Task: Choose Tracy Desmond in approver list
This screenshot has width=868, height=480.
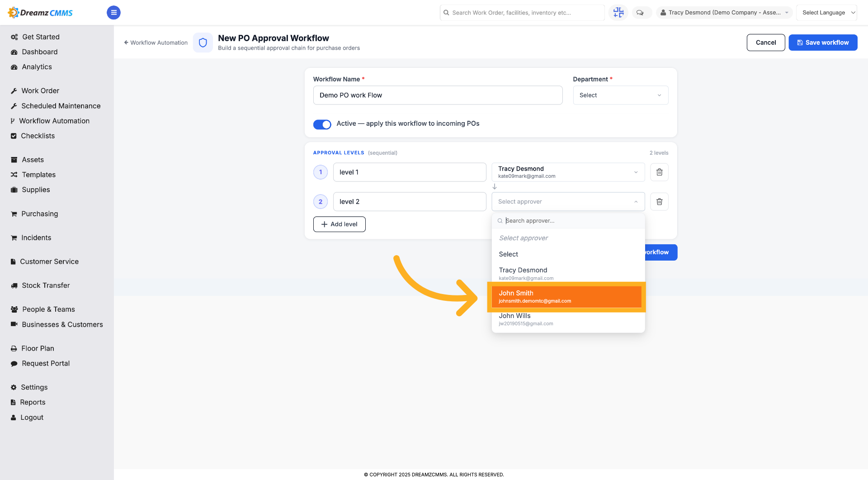Action: (568, 274)
